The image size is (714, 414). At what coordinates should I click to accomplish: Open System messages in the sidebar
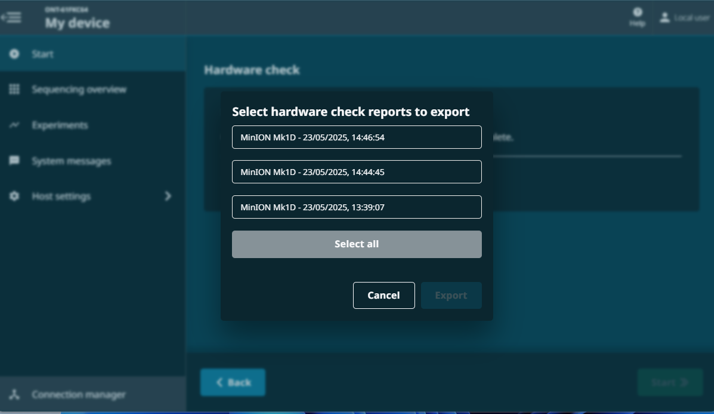click(92, 160)
